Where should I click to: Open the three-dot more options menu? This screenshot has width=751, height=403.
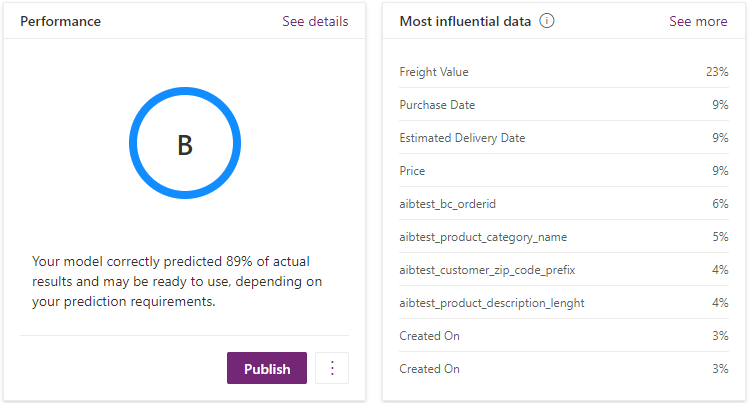332,368
